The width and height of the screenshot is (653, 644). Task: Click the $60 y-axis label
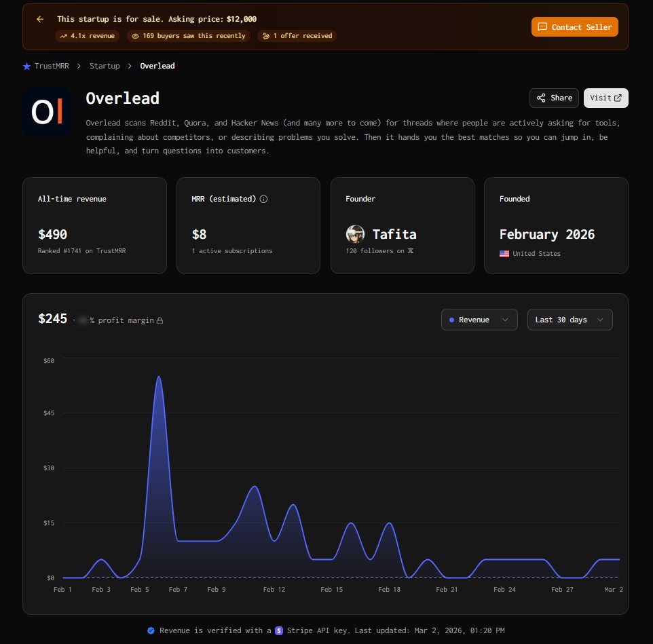(49, 360)
